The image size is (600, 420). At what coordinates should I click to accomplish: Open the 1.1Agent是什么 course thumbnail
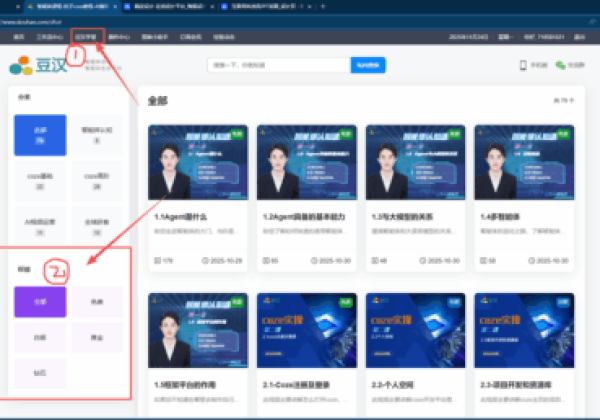click(x=198, y=162)
